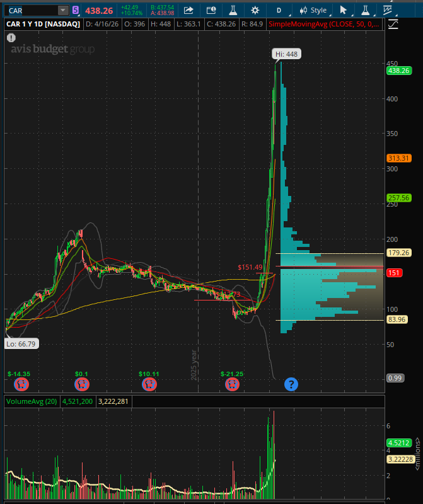Click the L: 363.1 low readout
Screen dimensions: 423x504
pyautogui.click(x=188, y=24)
